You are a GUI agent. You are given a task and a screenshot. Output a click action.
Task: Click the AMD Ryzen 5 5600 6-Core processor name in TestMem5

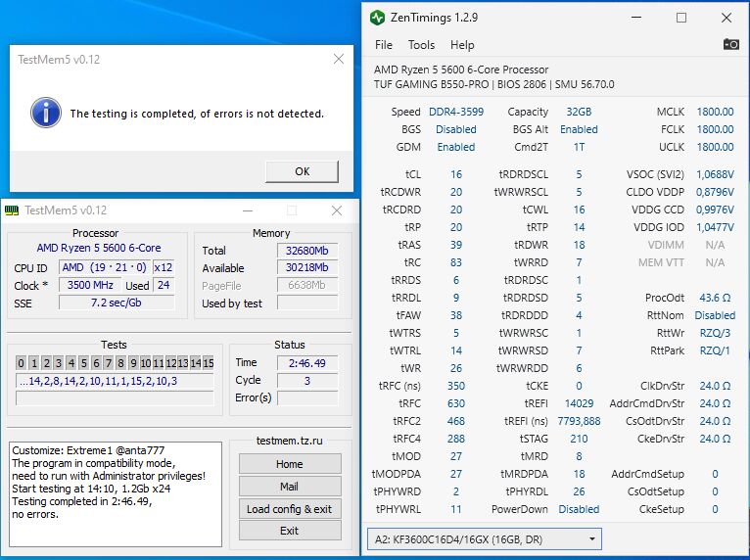coord(99,249)
